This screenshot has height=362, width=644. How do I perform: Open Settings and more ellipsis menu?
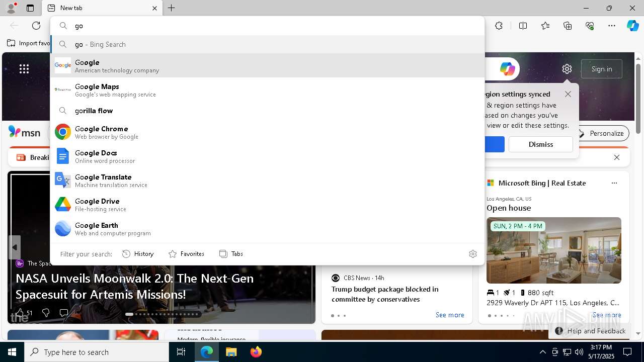click(612, 26)
